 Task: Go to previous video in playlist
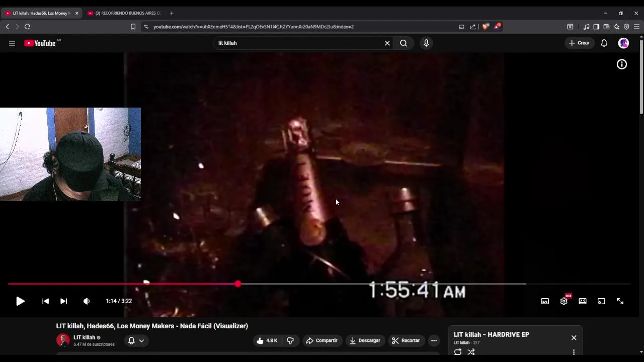[45, 301]
